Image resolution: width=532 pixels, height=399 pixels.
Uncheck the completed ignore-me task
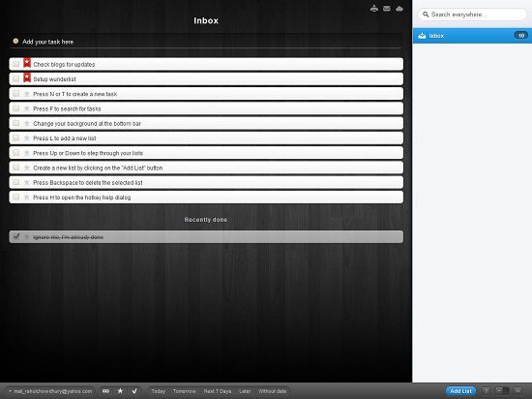pos(16,236)
